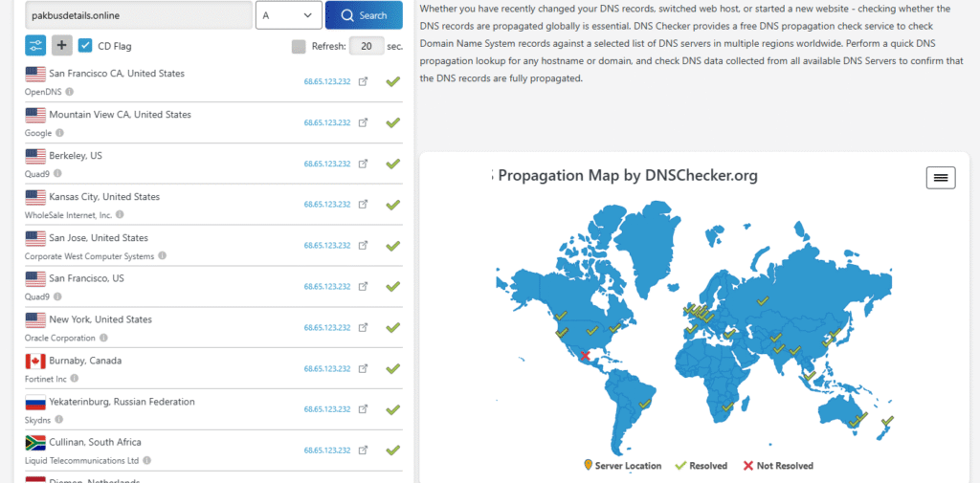Click the South Africa flag in Cullinan row
Screen dimensions: 980x483
[x=35, y=443]
